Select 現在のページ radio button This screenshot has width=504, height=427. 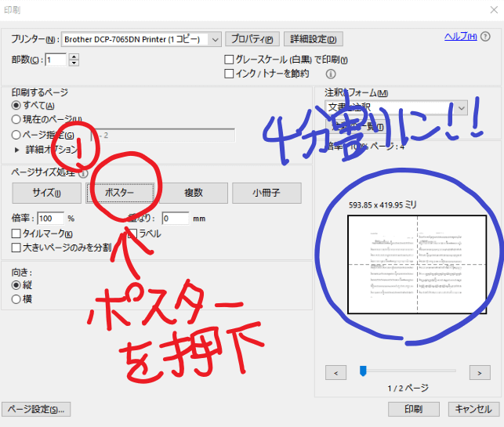16,120
